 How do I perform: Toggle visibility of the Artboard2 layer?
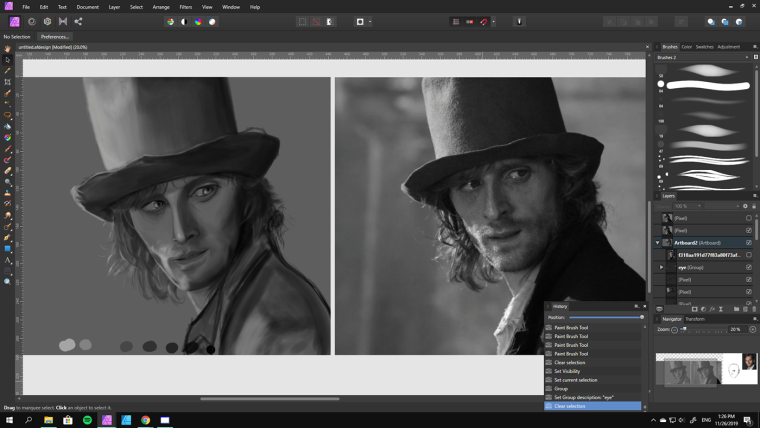pyautogui.click(x=748, y=242)
